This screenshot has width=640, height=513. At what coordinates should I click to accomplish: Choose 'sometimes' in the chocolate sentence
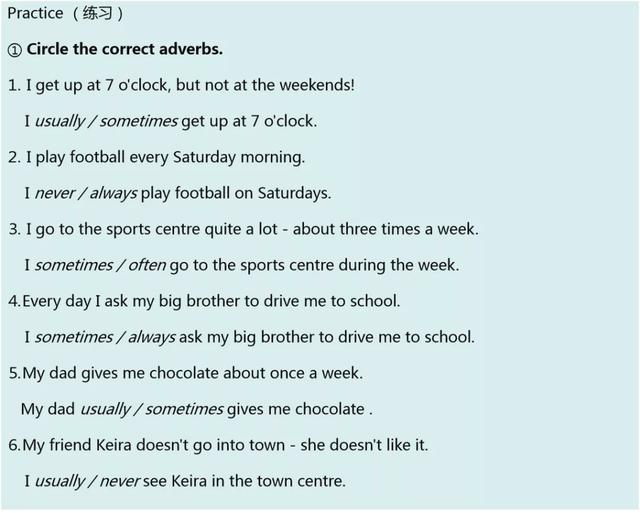pos(184,409)
